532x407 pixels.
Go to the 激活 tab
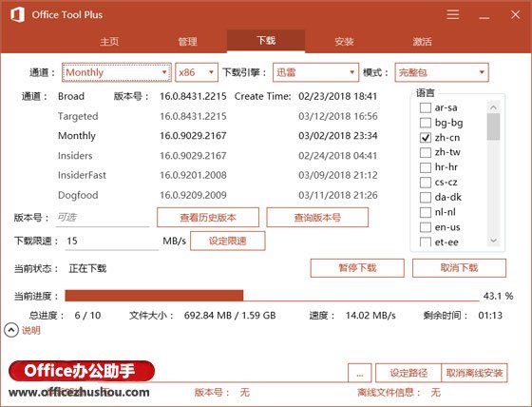[422, 42]
